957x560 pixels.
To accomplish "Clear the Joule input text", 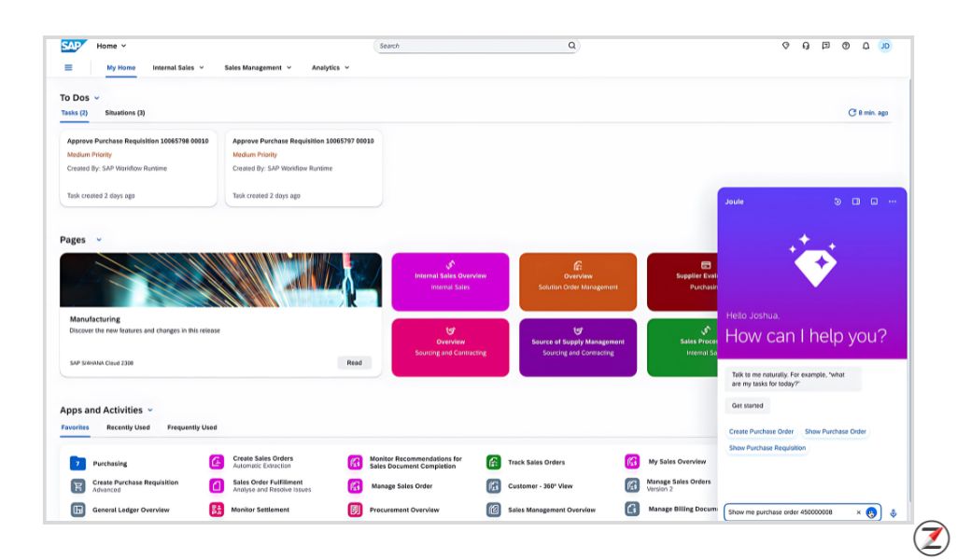I will coord(858,512).
